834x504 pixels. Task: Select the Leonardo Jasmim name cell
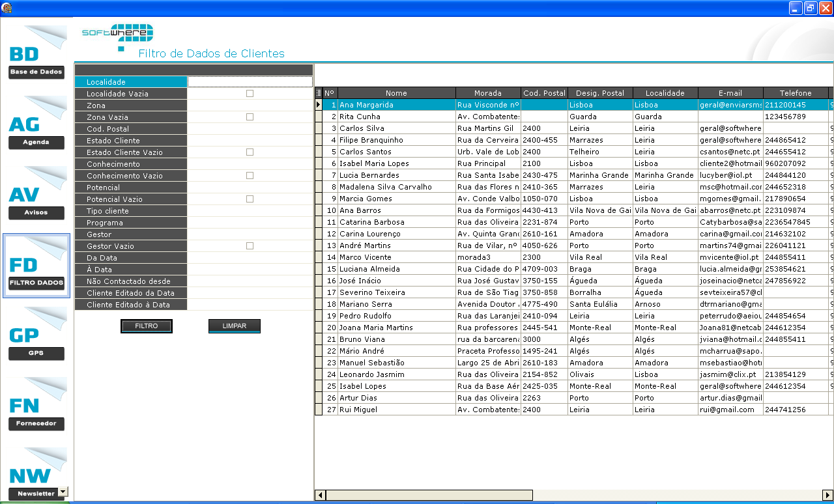pyautogui.click(x=397, y=374)
